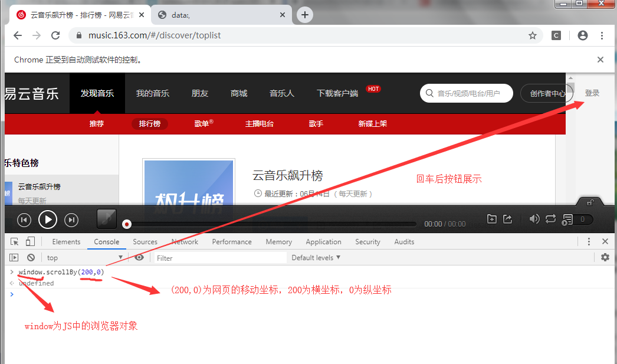Switch to the Console tab in DevTools
This screenshot has width=617, height=364.
click(x=106, y=242)
